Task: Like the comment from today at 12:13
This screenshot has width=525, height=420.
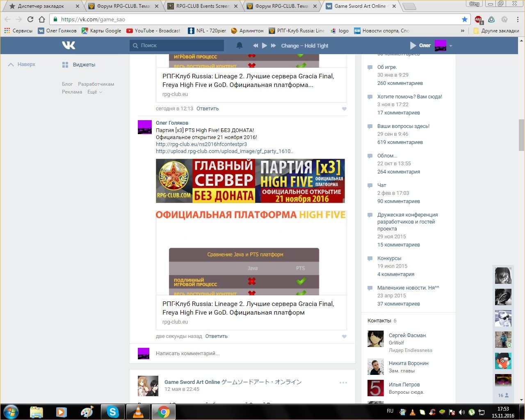Action: point(344,109)
